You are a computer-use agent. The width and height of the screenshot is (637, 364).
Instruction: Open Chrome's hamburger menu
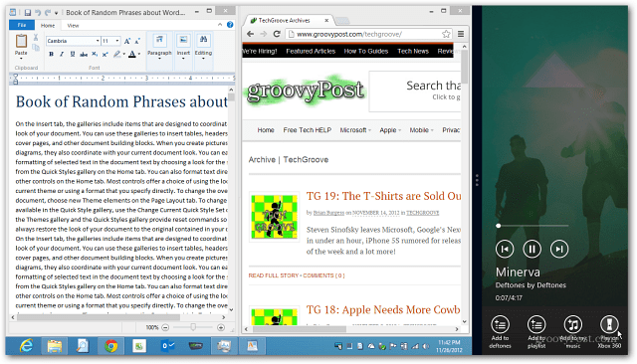(x=461, y=34)
